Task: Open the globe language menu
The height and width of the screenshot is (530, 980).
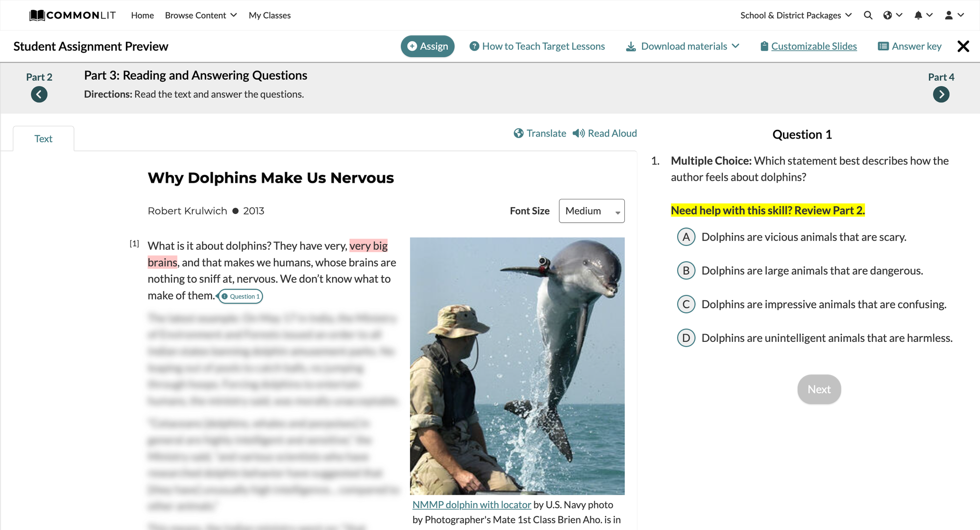Action: click(892, 15)
